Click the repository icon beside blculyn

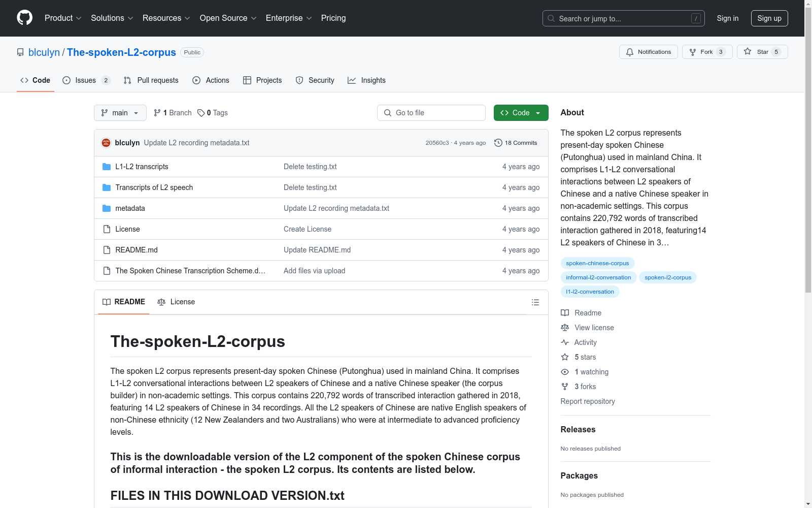(20, 52)
